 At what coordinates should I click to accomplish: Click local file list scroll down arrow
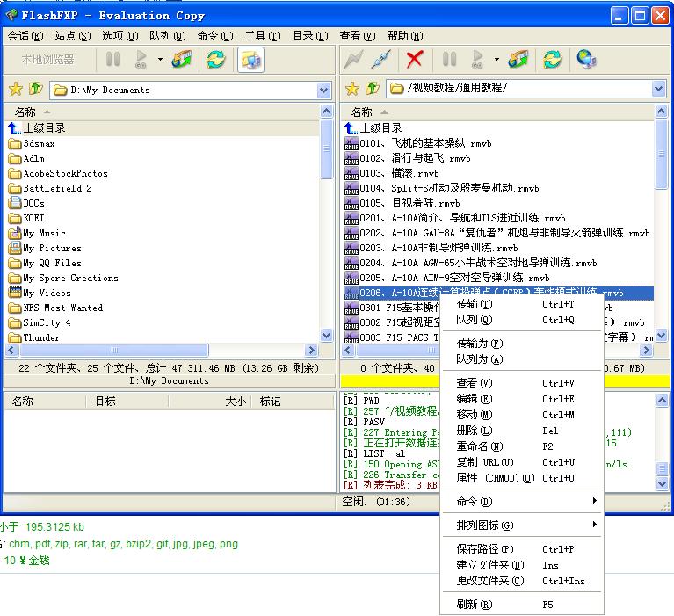[327, 335]
